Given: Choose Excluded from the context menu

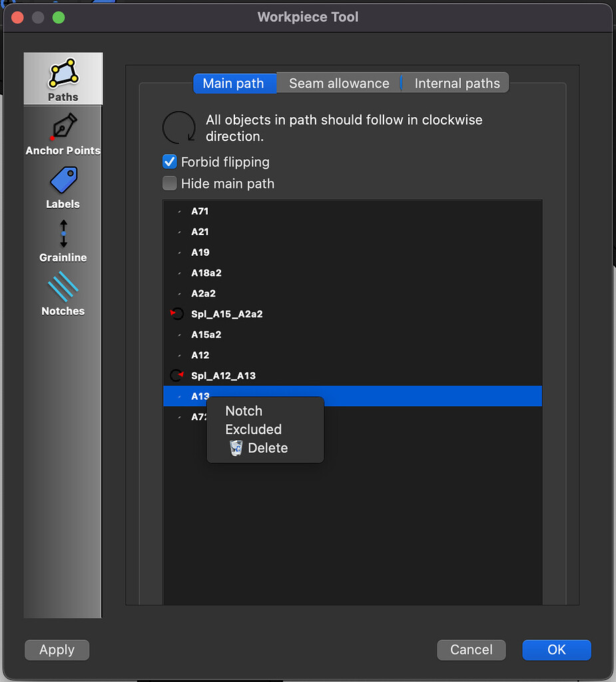Looking at the screenshot, I should point(253,430).
